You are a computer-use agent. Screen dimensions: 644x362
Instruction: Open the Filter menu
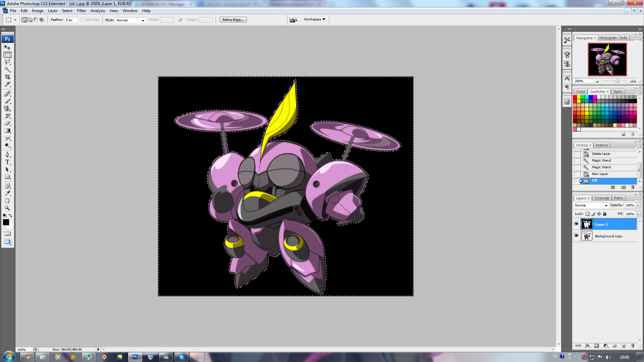[82, 11]
